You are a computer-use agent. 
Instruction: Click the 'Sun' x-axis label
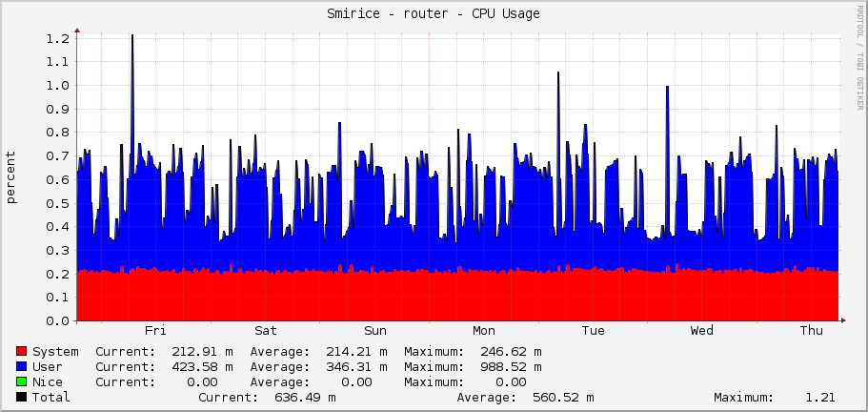[375, 331]
